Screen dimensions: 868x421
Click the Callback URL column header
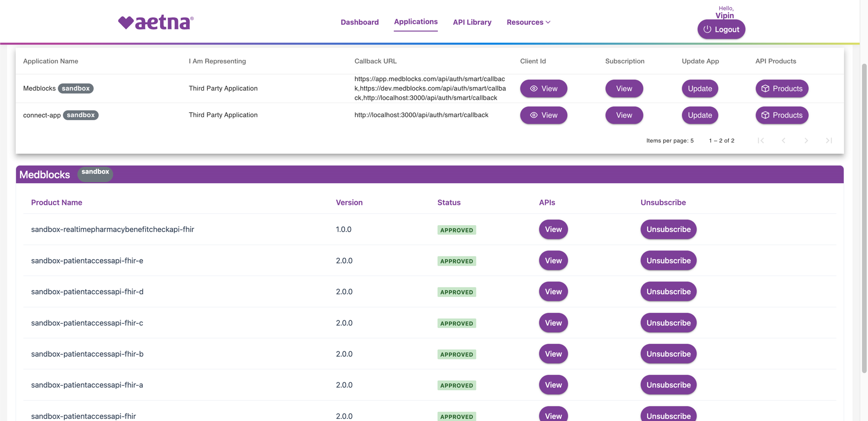point(375,61)
